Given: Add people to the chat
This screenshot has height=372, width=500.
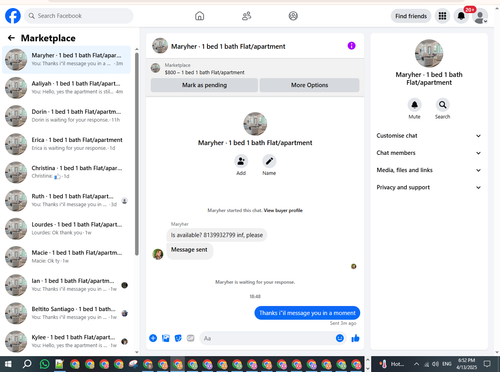Looking at the screenshot, I should tap(241, 161).
